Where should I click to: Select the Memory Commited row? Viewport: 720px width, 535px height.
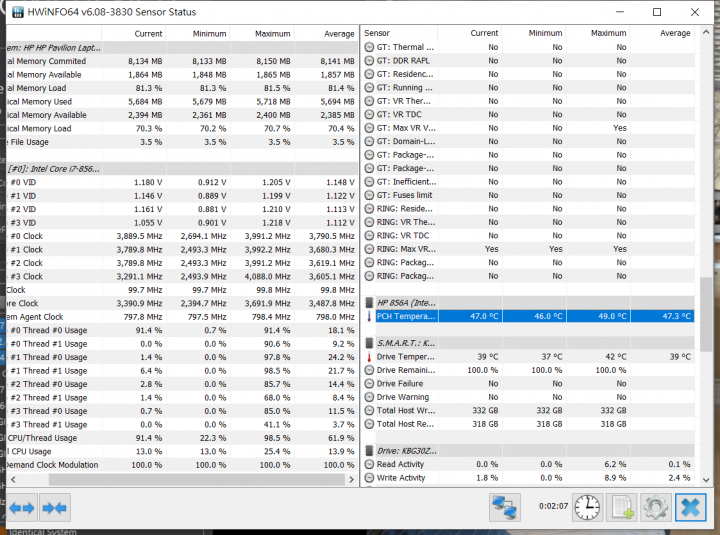click(x=182, y=61)
